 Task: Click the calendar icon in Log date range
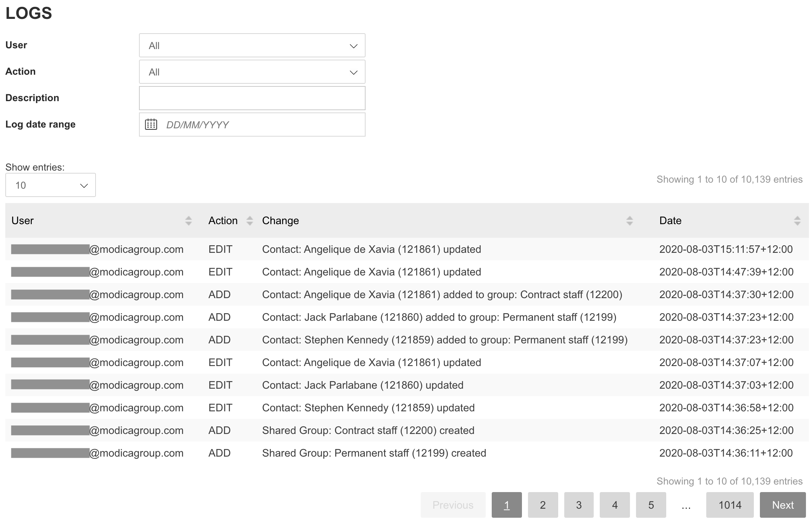(151, 125)
